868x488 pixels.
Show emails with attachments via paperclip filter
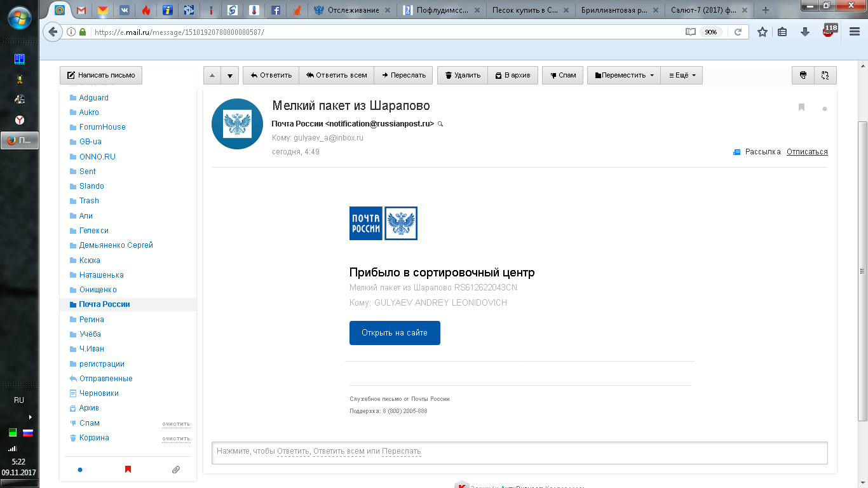pyautogui.click(x=176, y=470)
